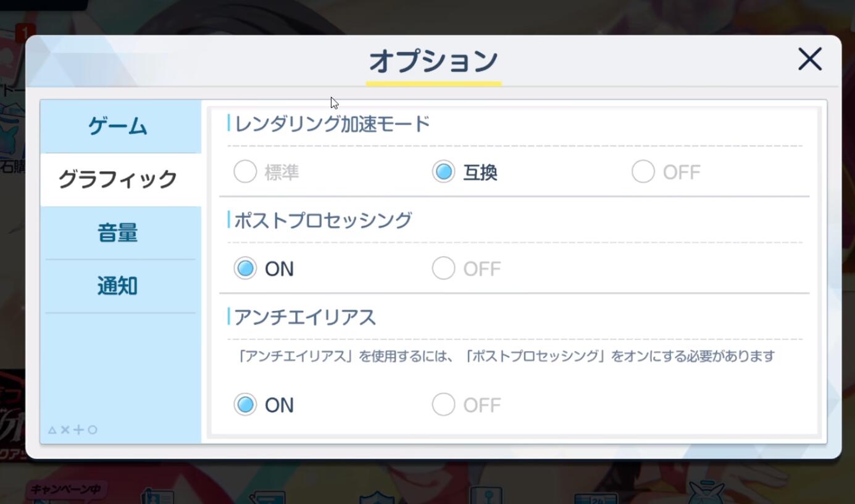
Task: Click the mascot robot icon in bottom bar
Action: [706, 492]
